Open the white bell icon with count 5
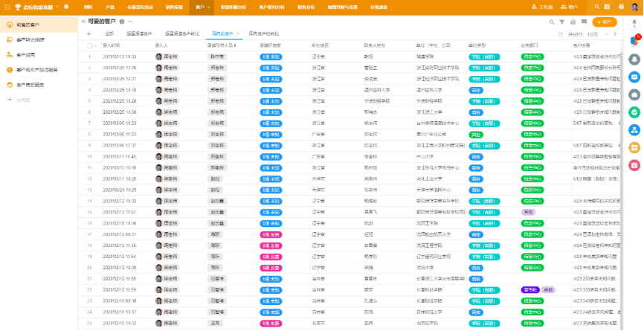The image size is (644, 331). coord(634,24)
